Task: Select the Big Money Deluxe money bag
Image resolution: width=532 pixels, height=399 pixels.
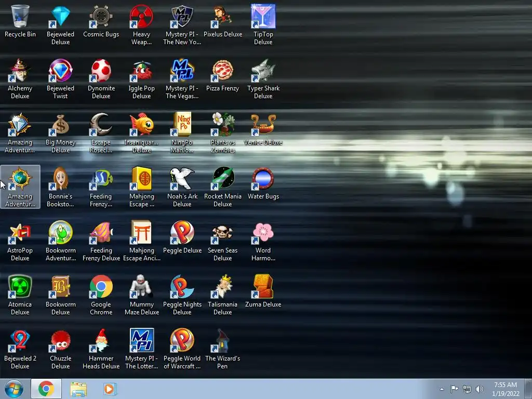Action: tap(60, 124)
